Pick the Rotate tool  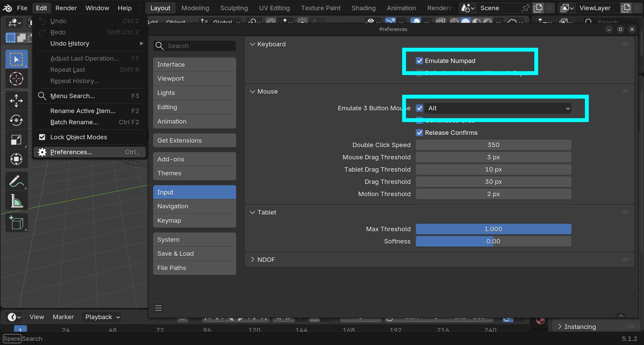[16, 120]
